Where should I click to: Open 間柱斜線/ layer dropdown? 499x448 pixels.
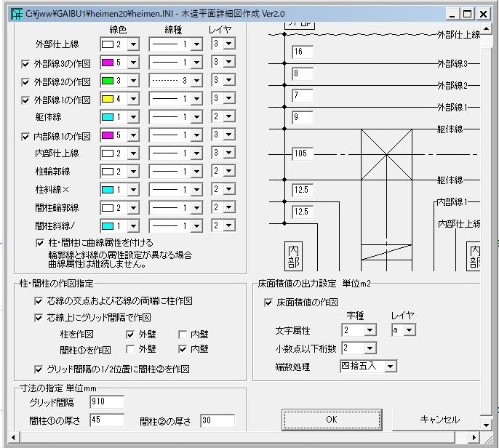click(x=229, y=225)
